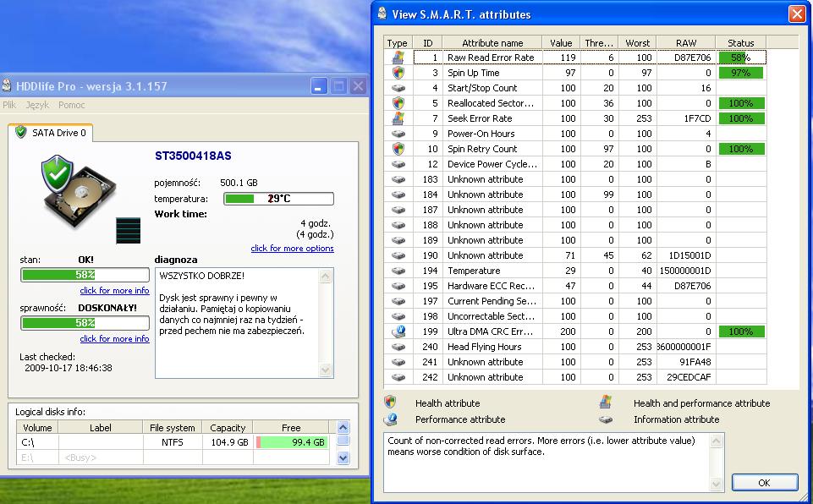
Task: Click 'click for more options' link under Work time
Action: pos(293,249)
